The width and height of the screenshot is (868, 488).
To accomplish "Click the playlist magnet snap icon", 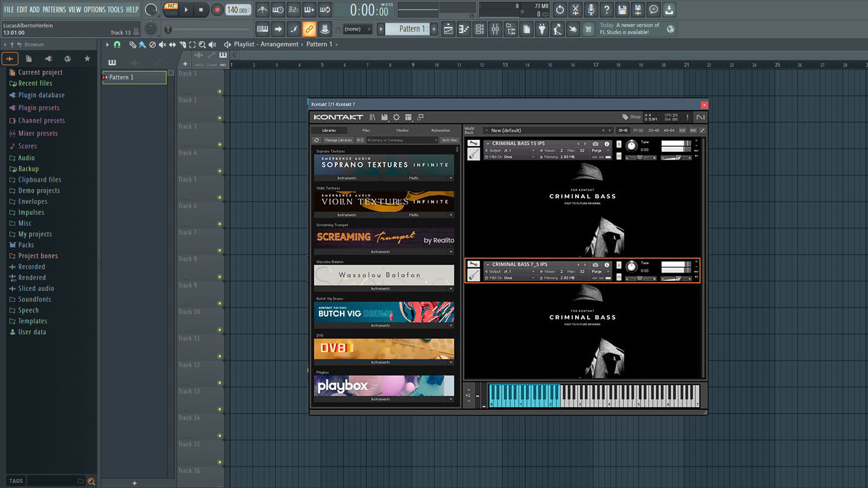I will [x=117, y=44].
